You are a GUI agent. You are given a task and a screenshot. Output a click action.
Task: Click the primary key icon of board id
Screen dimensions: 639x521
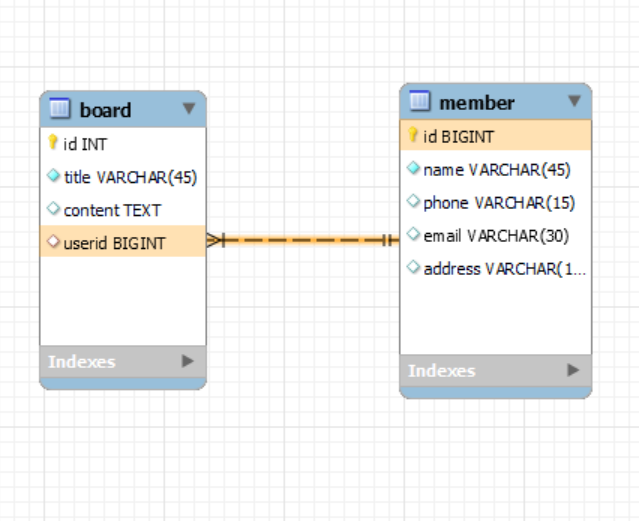53,144
